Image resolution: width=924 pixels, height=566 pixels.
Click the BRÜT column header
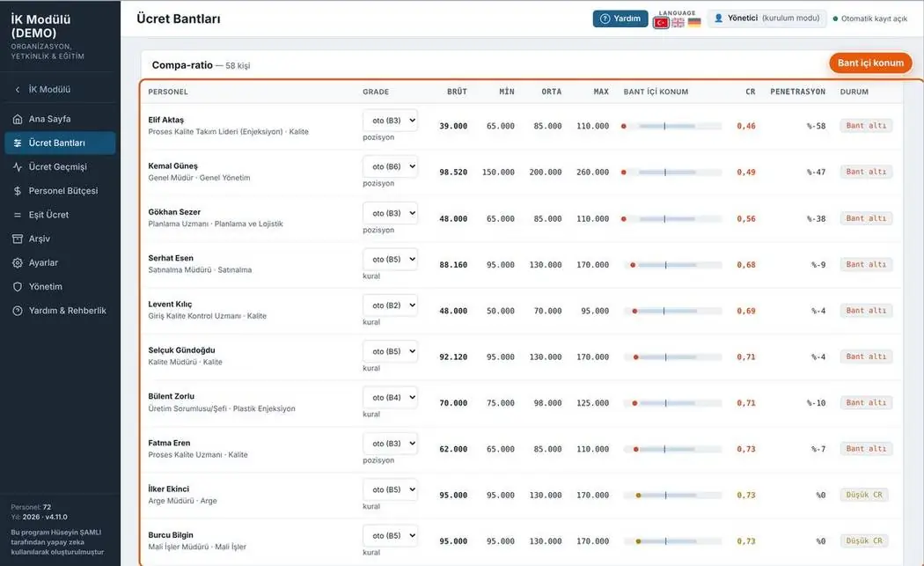457,92
